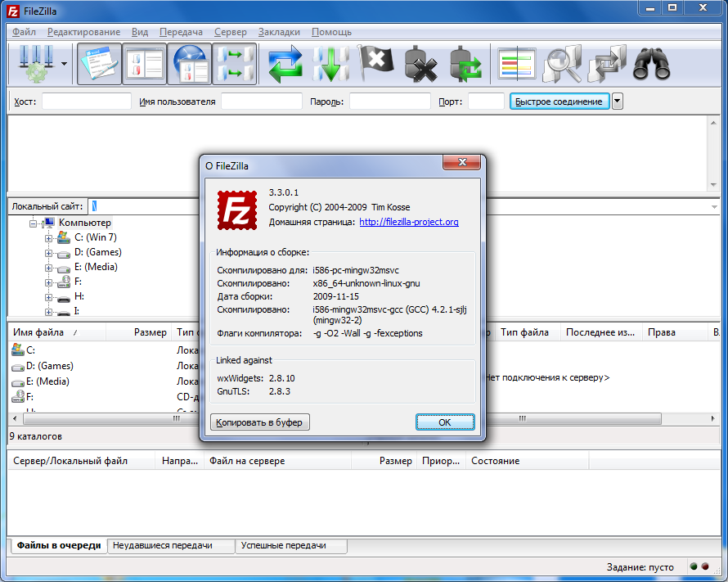Switch to Неудавшиеся передачи tab
728x582 pixels.
click(x=171, y=545)
